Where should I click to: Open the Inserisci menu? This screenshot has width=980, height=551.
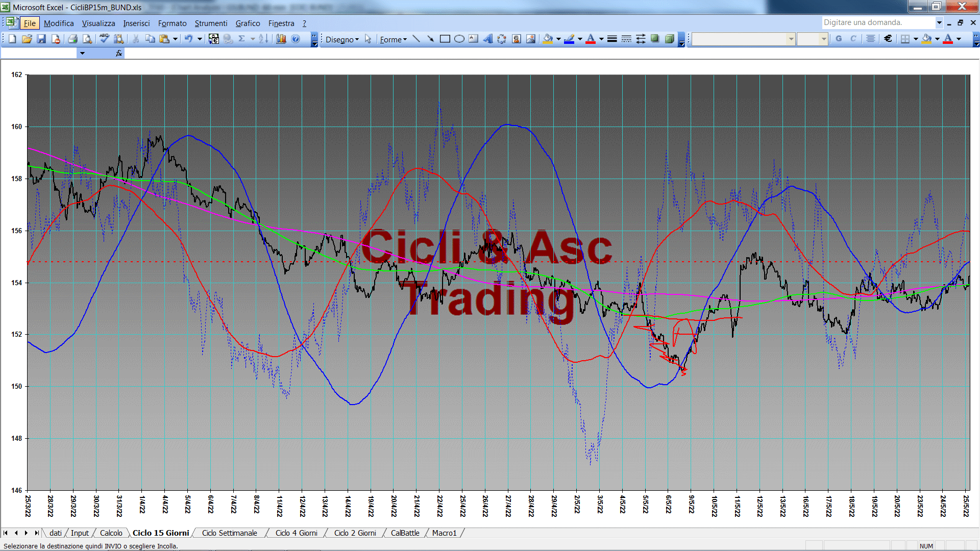(136, 23)
